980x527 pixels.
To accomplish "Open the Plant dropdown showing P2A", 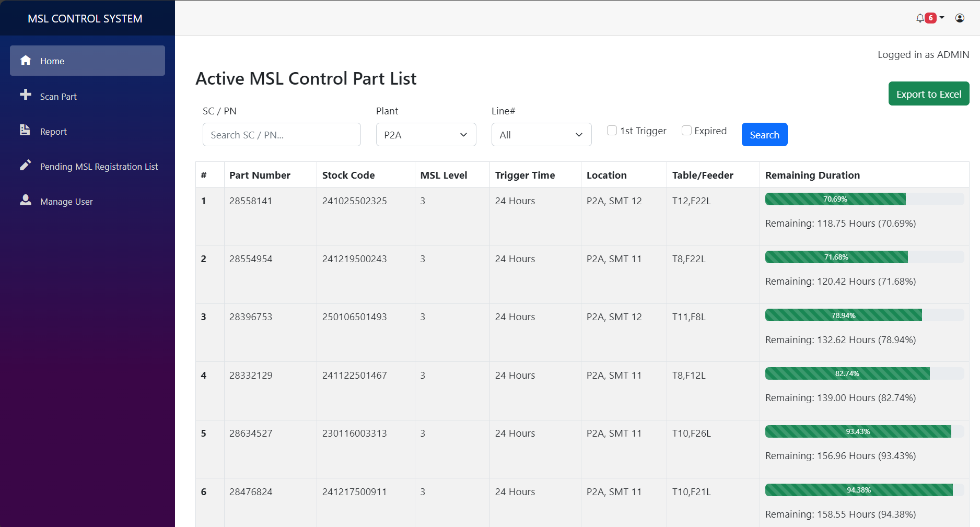I will (x=426, y=135).
